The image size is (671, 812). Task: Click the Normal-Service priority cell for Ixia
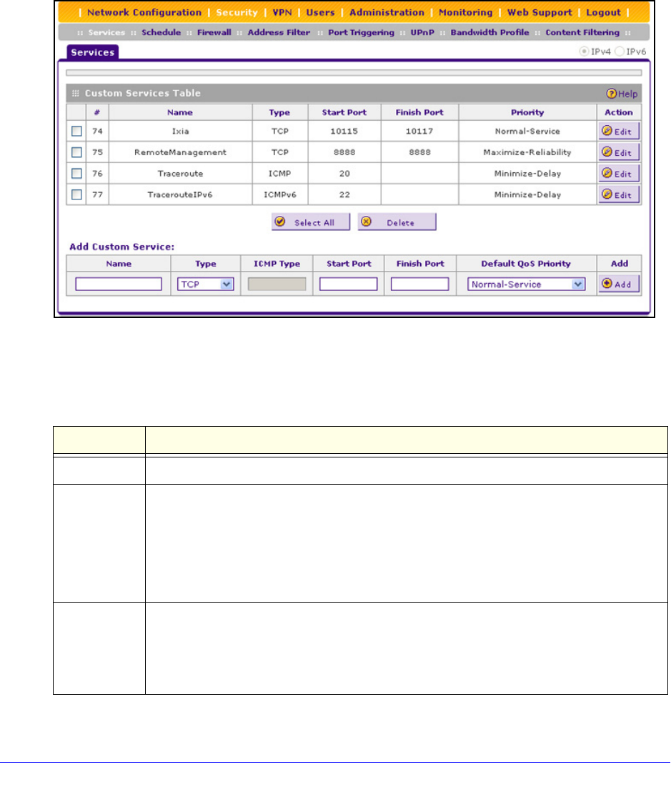[527, 131]
